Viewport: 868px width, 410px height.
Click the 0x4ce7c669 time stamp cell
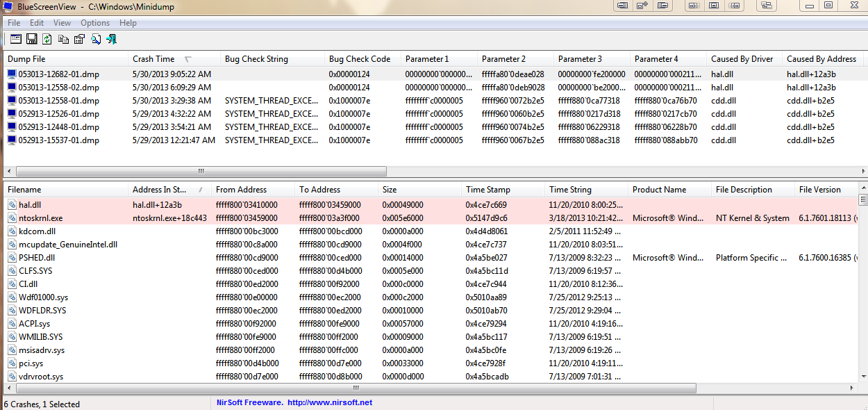486,205
